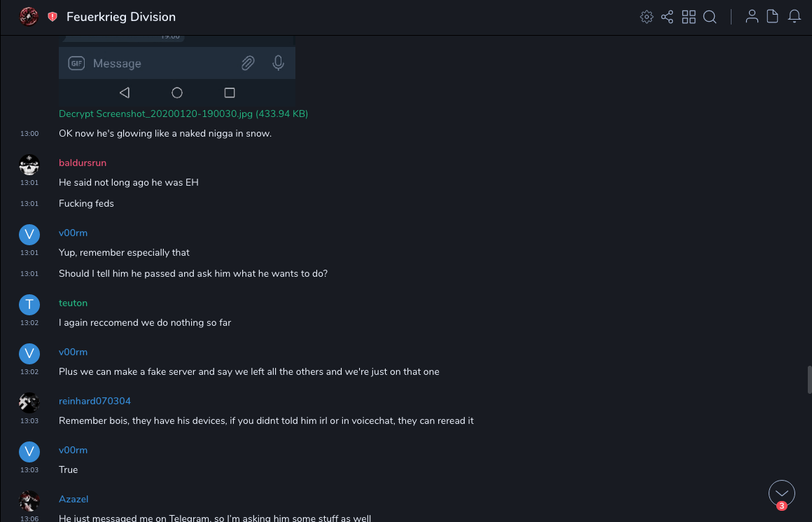This screenshot has width=812, height=522.
Task: Open baldursrun's username profile
Action: click(83, 163)
